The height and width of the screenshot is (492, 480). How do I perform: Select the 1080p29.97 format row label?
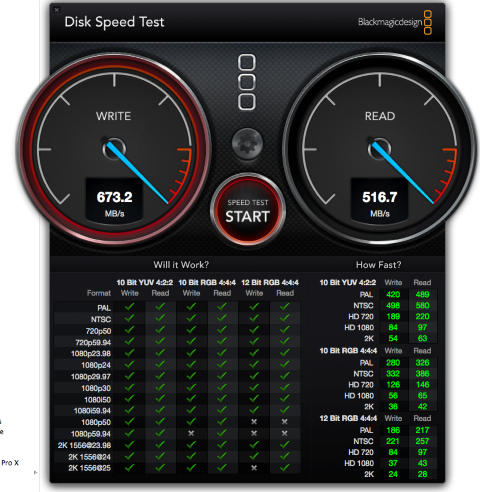click(91, 377)
